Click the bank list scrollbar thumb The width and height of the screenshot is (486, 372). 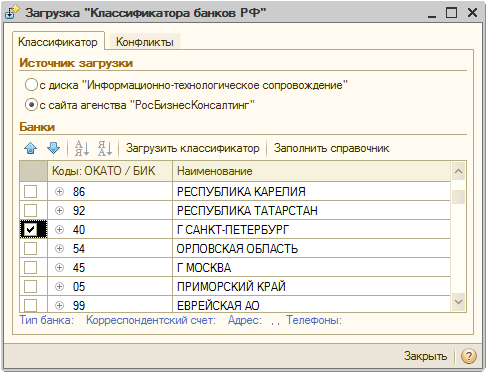(458, 197)
